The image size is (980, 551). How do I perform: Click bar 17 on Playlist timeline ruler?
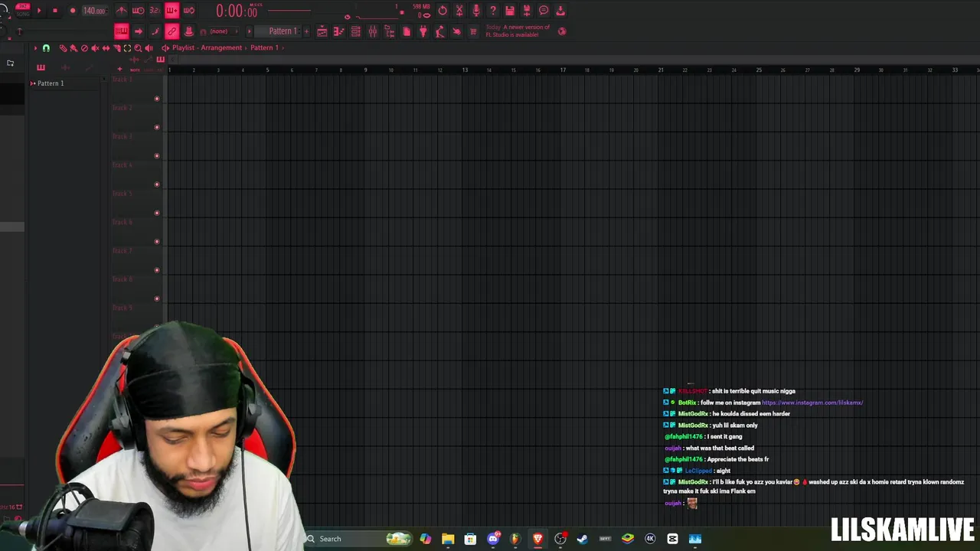(563, 70)
